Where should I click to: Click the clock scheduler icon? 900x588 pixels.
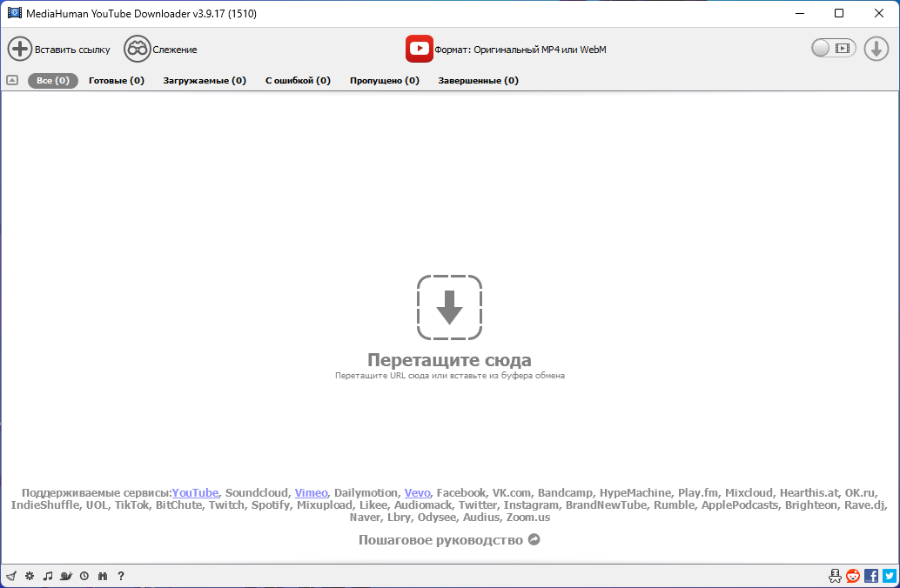84,576
